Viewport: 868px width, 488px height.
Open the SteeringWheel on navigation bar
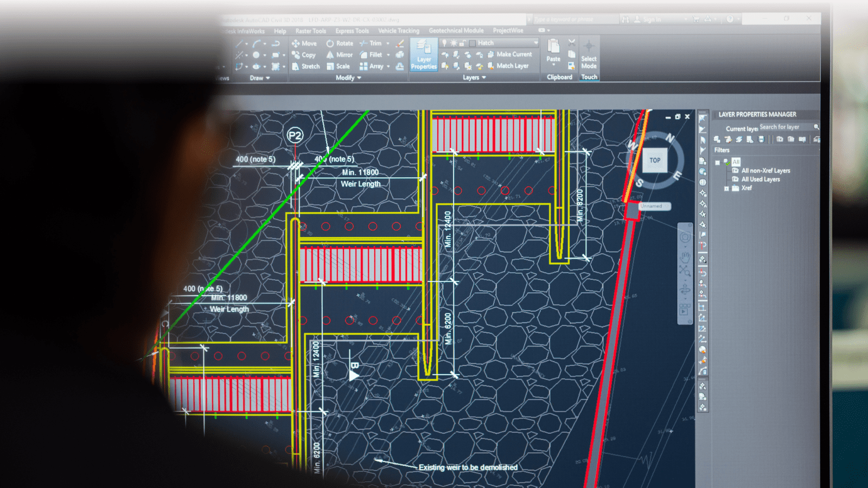685,237
